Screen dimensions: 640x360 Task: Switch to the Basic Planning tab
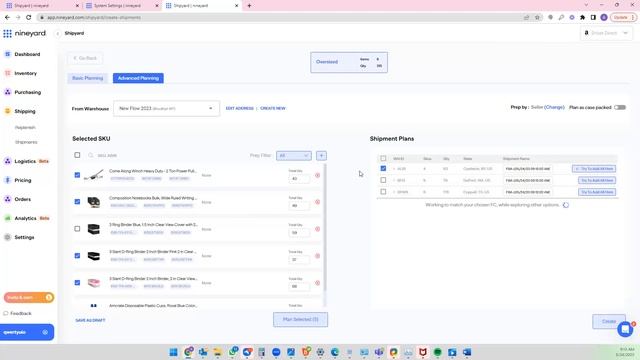pyautogui.click(x=87, y=78)
